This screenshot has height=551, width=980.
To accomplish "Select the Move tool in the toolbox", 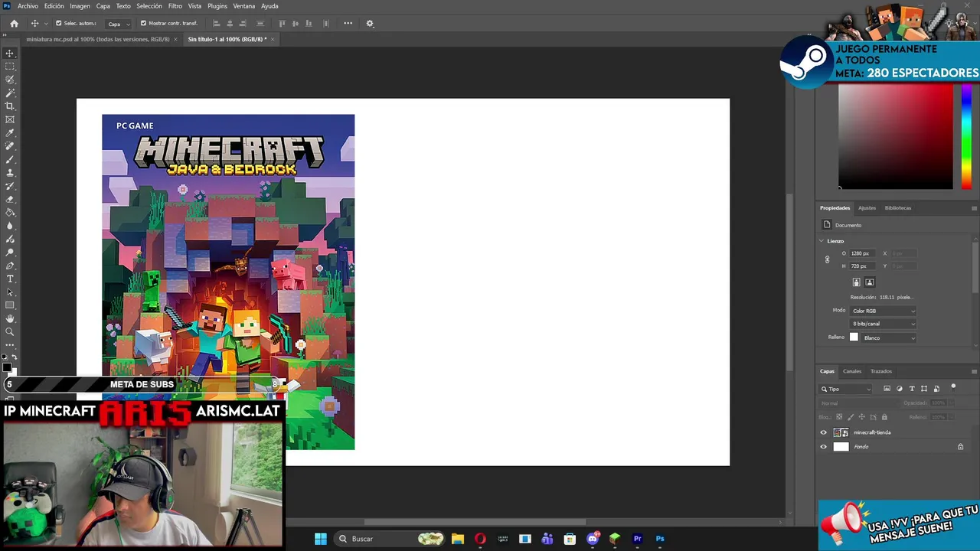I will coord(10,54).
